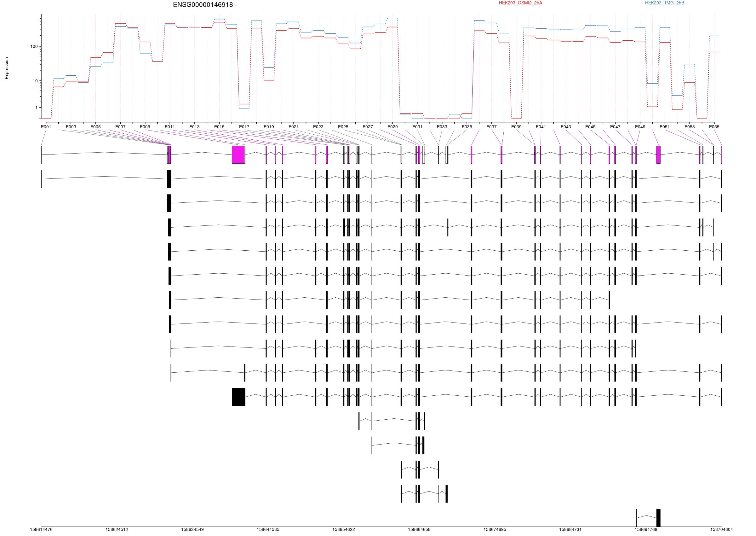Click the Expression y-axis label
This screenshot has height=536, width=756.
[7, 68]
